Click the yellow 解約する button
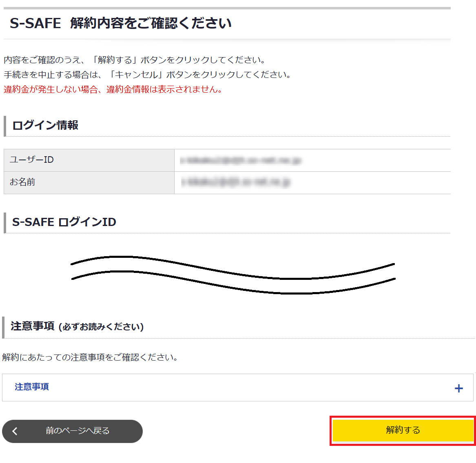The height and width of the screenshot is (463, 476). (x=403, y=430)
